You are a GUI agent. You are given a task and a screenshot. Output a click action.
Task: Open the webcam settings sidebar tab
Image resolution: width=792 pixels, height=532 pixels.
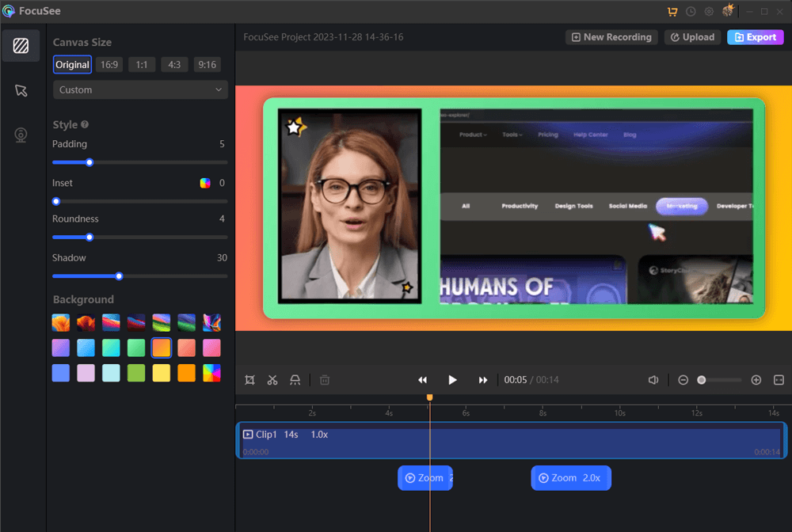point(21,135)
